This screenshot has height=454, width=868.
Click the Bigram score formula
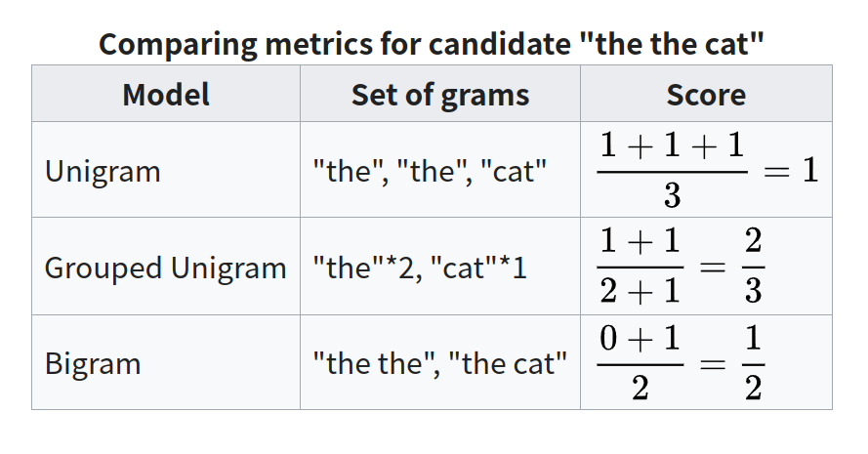click(x=681, y=363)
